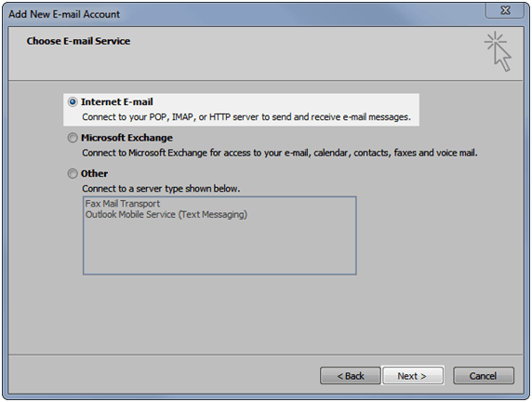Click the bold Internet E-mail label

[x=116, y=101]
